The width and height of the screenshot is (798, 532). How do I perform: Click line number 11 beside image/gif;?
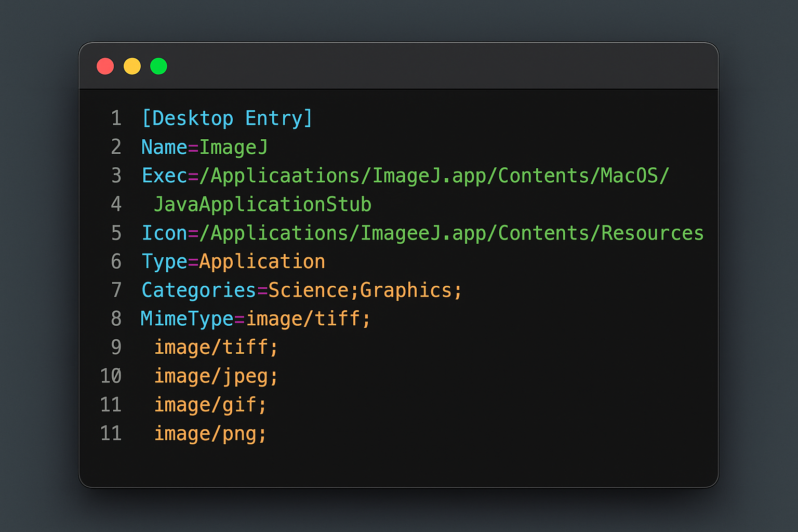(111, 405)
